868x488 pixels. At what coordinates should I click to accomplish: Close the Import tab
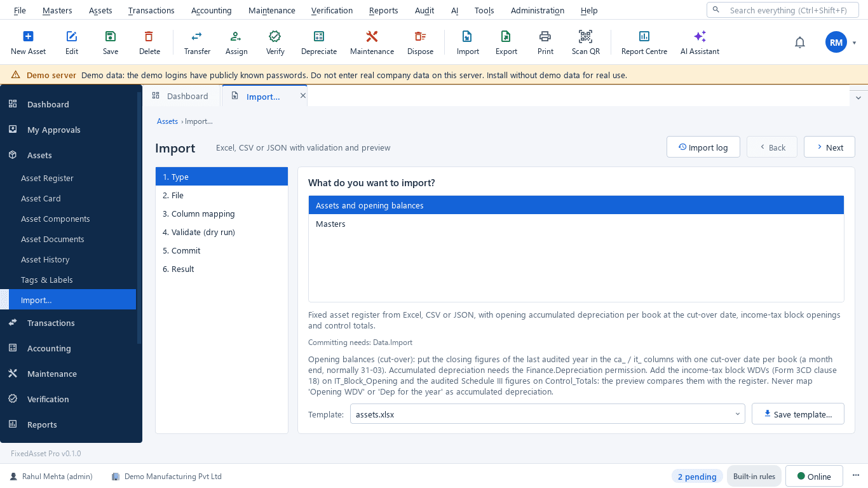[x=303, y=95]
